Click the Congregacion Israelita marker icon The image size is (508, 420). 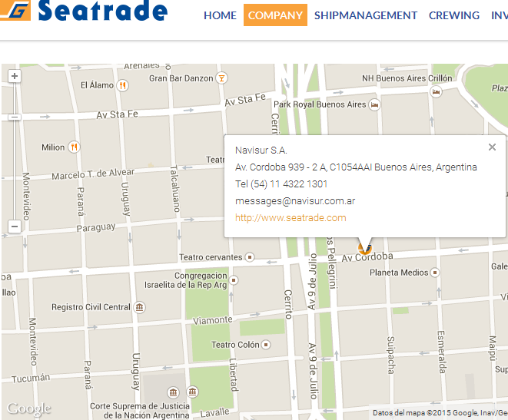(x=234, y=280)
